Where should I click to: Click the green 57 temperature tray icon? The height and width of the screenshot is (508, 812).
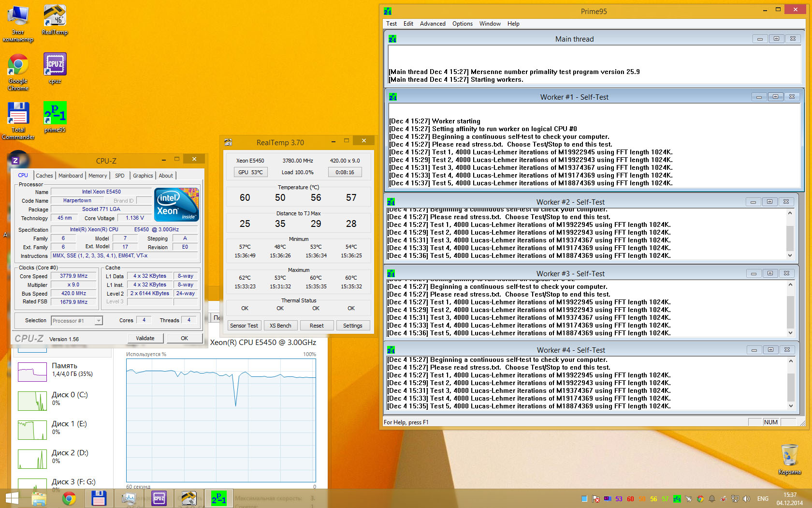[665, 499]
